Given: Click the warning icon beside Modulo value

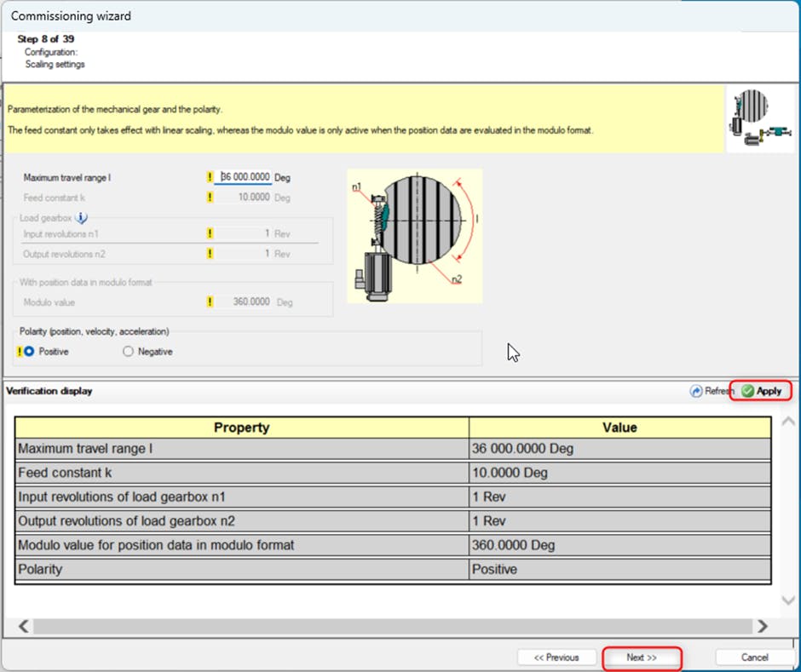Looking at the screenshot, I should click(210, 302).
